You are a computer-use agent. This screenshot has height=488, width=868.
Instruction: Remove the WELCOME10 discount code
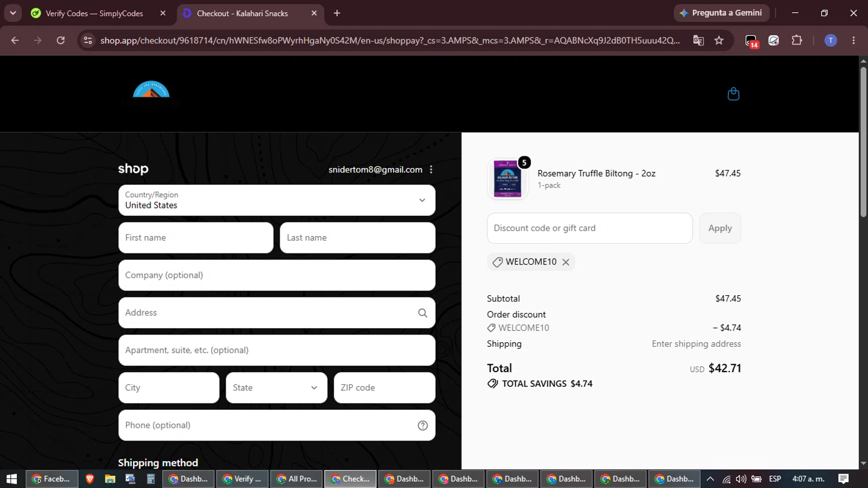click(566, 262)
